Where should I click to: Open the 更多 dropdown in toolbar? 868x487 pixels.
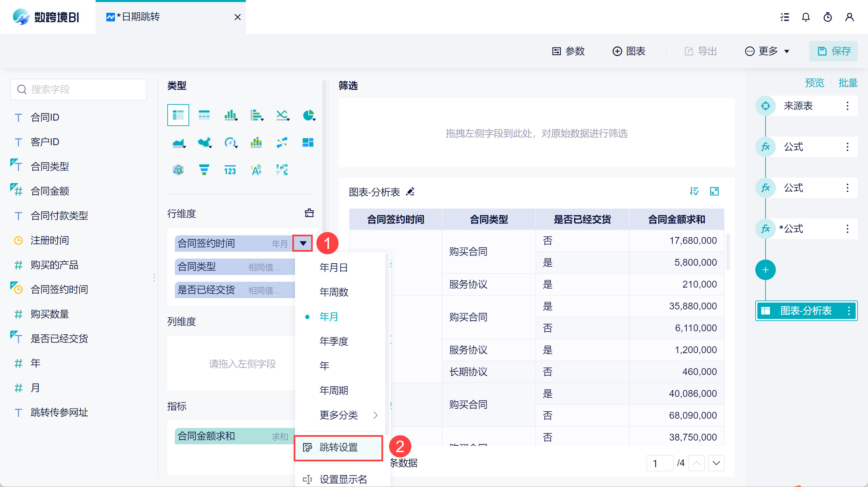(768, 51)
